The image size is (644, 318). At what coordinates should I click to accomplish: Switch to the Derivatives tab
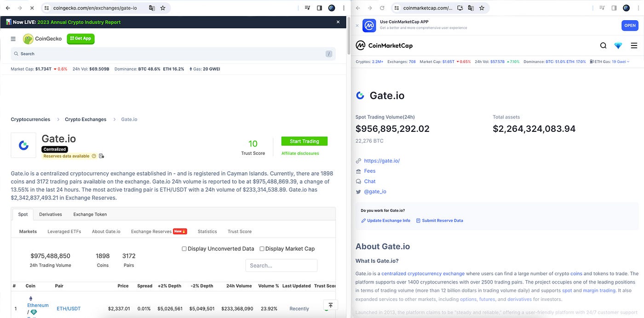pyautogui.click(x=51, y=214)
